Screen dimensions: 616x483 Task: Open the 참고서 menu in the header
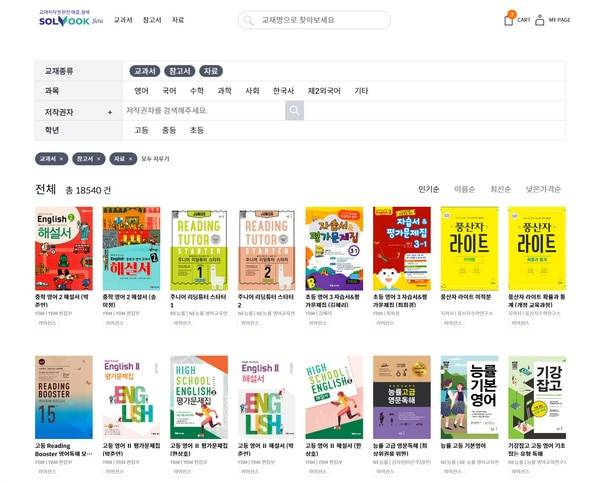pos(152,20)
